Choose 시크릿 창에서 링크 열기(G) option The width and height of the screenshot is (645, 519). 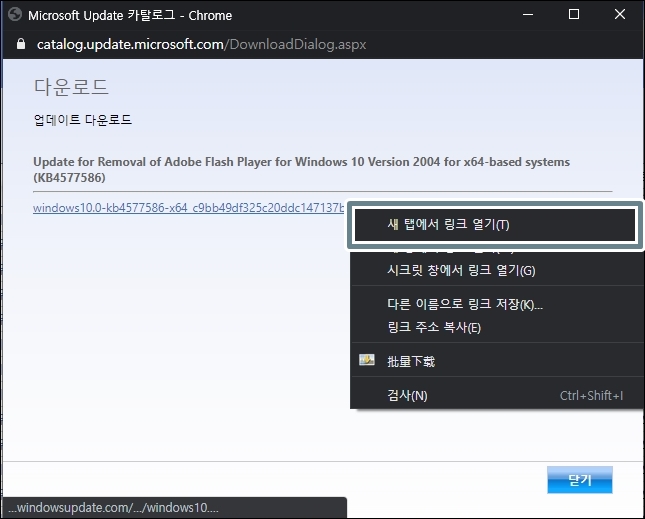pyautogui.click(x=497, y=270)
